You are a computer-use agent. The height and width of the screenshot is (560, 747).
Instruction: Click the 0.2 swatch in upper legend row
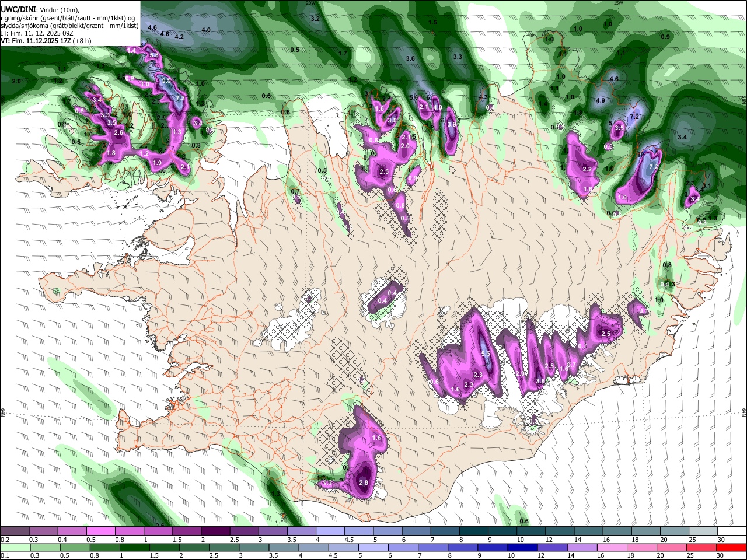click(15, 531)
